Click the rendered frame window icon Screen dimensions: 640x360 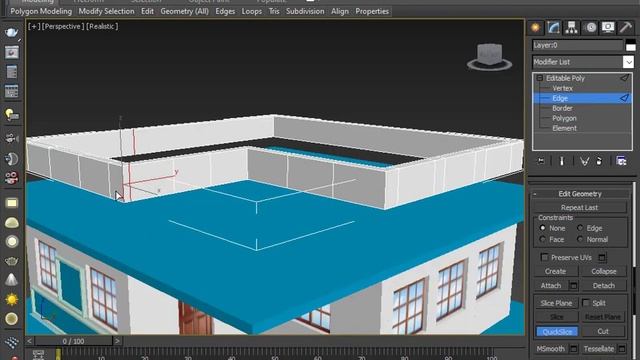click(x=11, y=52)
